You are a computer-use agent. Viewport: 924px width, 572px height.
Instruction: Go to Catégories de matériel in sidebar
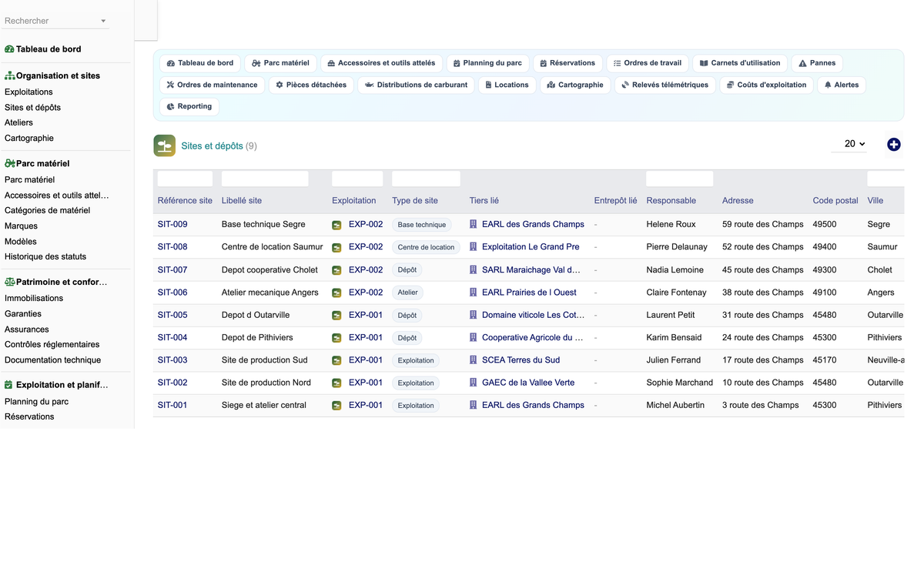coord(47,210)
